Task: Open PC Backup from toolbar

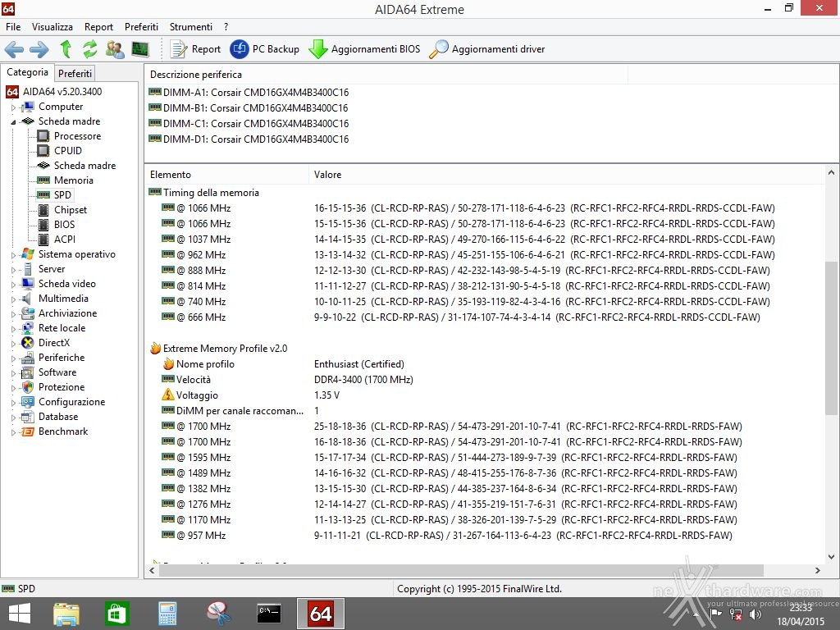Action: pos(265,49)
